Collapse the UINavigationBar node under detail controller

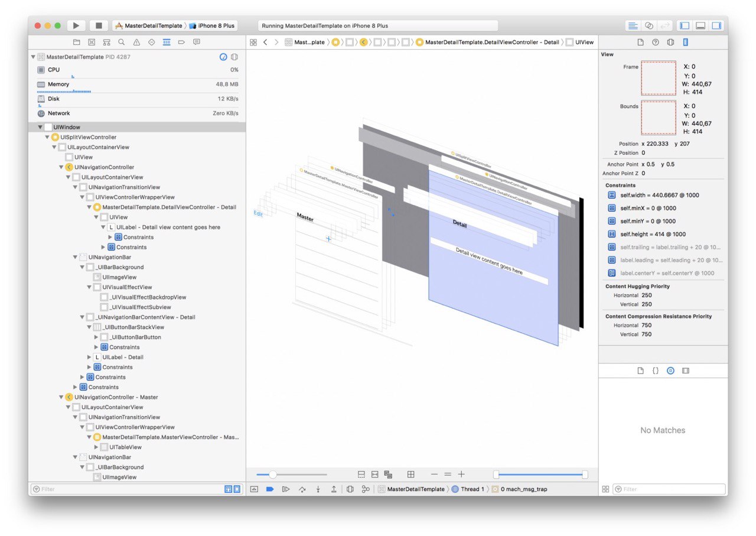(x=76, y=257)
